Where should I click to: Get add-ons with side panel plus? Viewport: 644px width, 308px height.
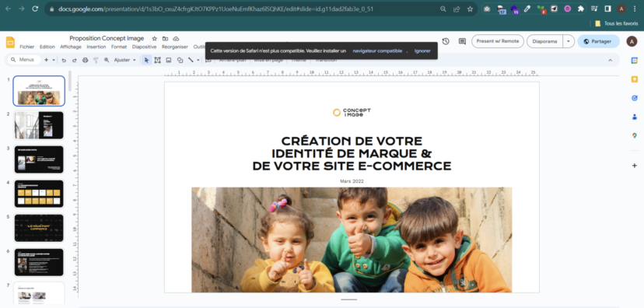pos(634,166)
